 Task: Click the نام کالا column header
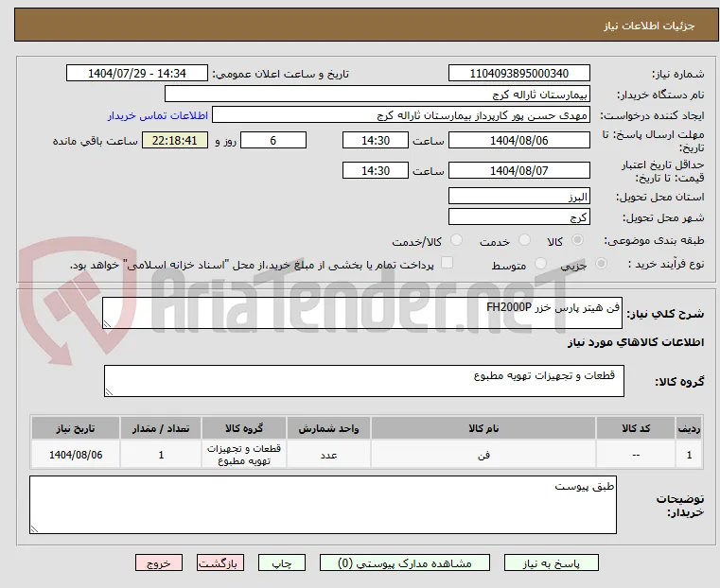[x=483, y=428]
